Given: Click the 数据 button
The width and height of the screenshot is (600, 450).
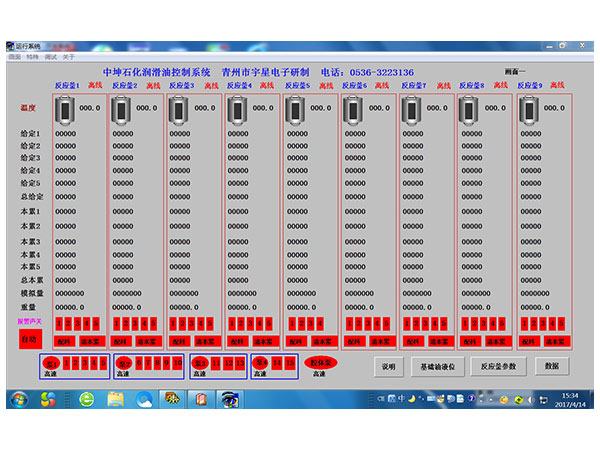Looking at the screenshot, I should 551,367.
